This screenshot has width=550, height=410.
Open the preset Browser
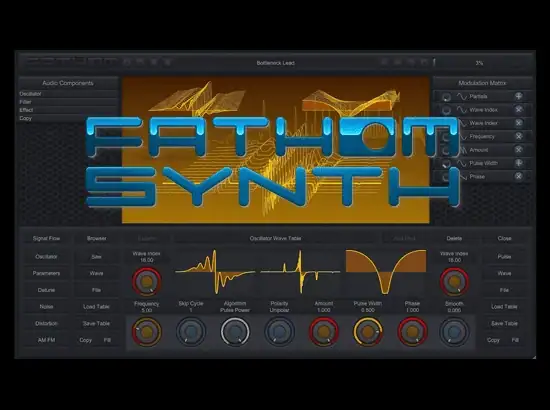pyautogui.click(x=96, y=238)
